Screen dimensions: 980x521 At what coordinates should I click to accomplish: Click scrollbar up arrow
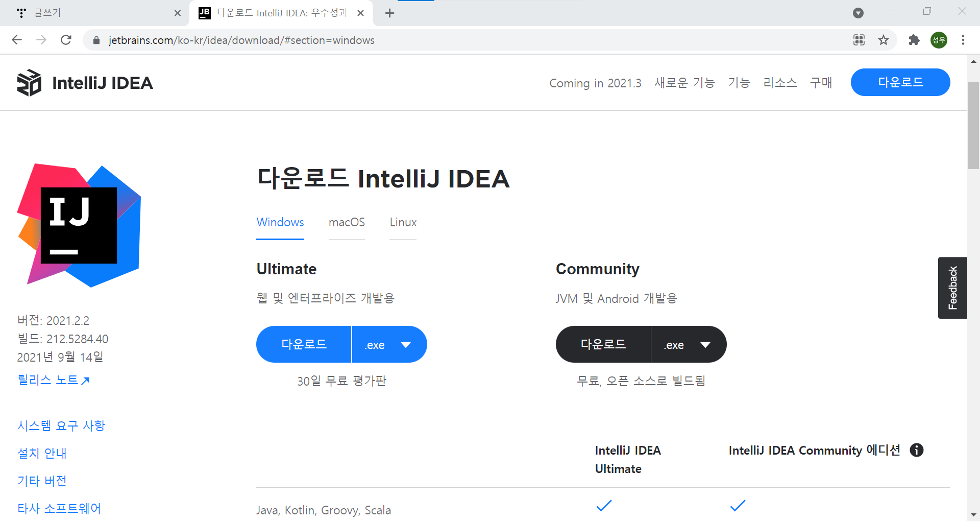(973, 61)
